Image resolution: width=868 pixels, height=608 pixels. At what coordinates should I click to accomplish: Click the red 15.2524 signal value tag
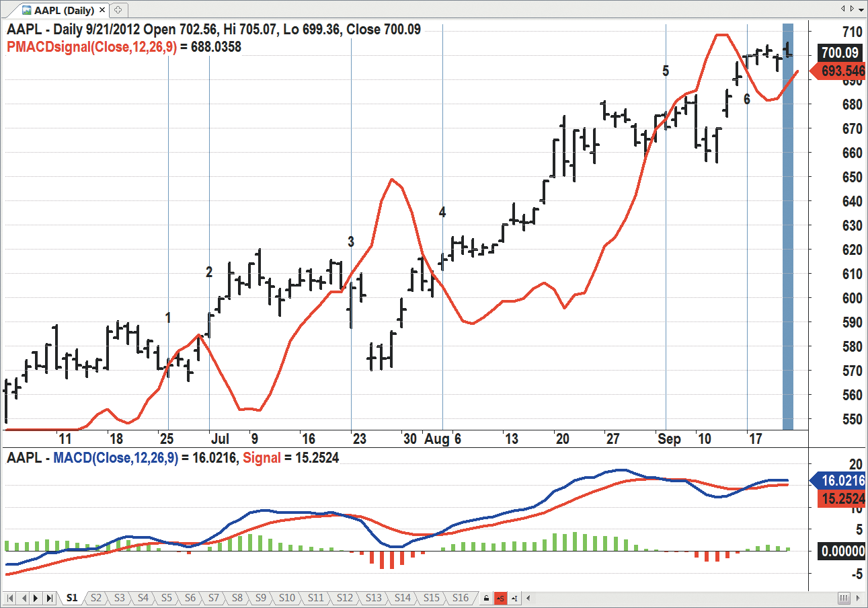coord(840,499)
